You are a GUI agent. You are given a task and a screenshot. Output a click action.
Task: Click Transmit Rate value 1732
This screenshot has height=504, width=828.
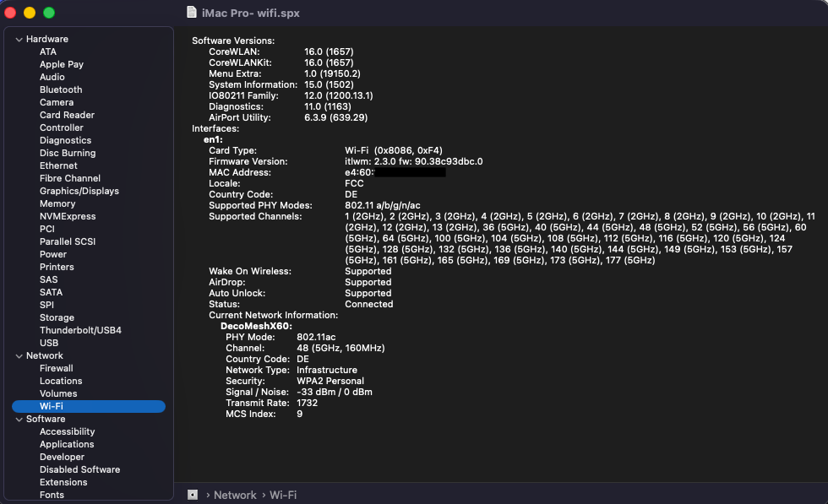tap(308, 404)
